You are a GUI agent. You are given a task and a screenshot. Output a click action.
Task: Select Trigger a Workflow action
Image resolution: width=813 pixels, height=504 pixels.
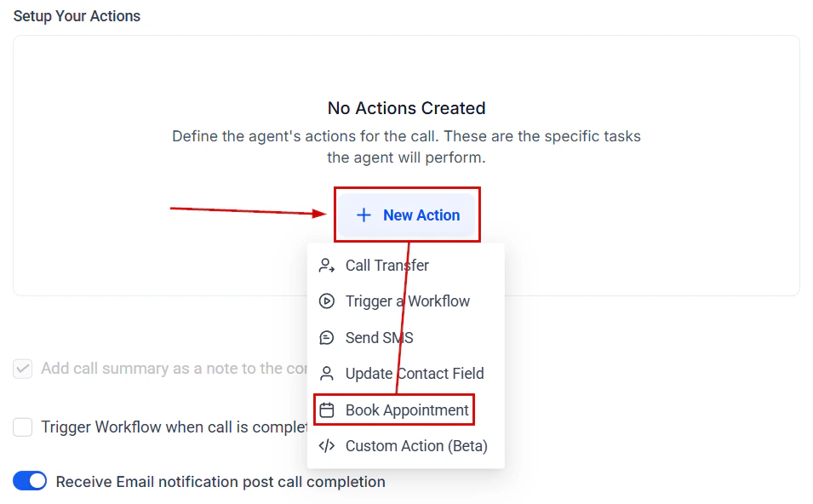pos(407,301)
